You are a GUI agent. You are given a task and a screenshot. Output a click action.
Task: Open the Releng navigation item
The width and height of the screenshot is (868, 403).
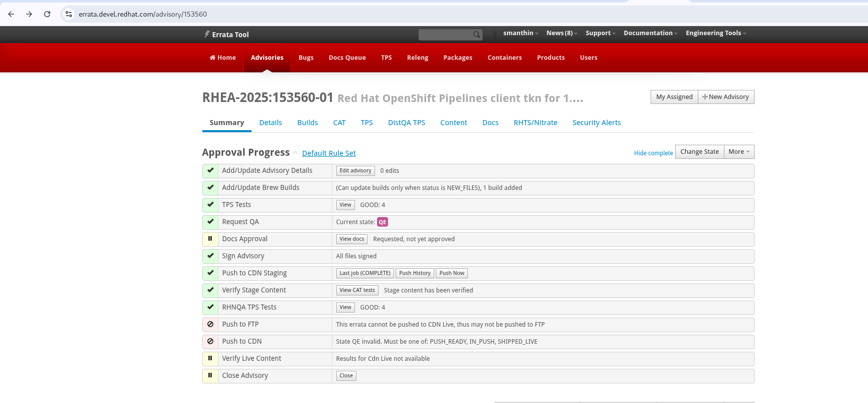pos(418,58)
